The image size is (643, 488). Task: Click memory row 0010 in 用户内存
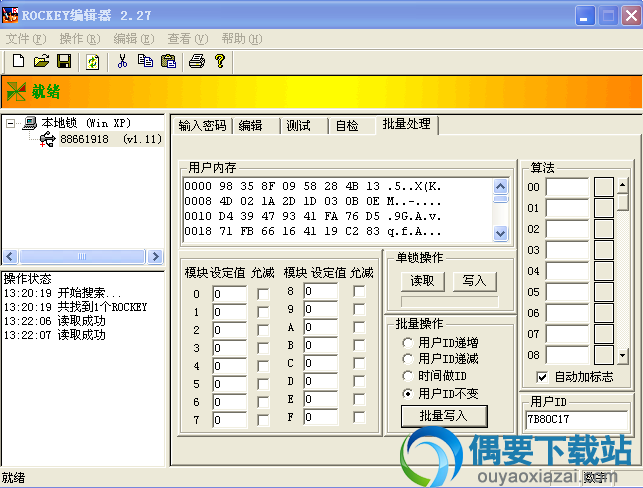point(313,216)
